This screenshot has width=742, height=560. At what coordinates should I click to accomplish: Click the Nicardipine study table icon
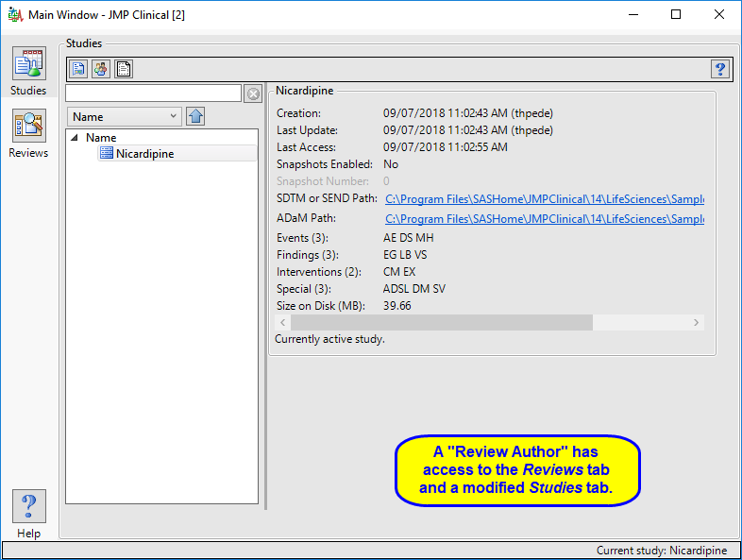[107, 153]
